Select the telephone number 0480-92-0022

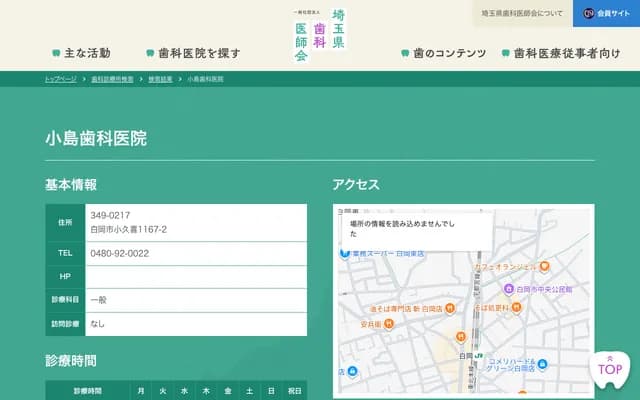120,253
